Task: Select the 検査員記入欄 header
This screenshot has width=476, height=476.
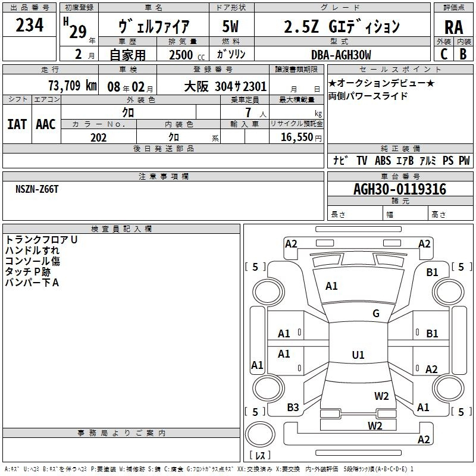Action: tap(121, 229)
